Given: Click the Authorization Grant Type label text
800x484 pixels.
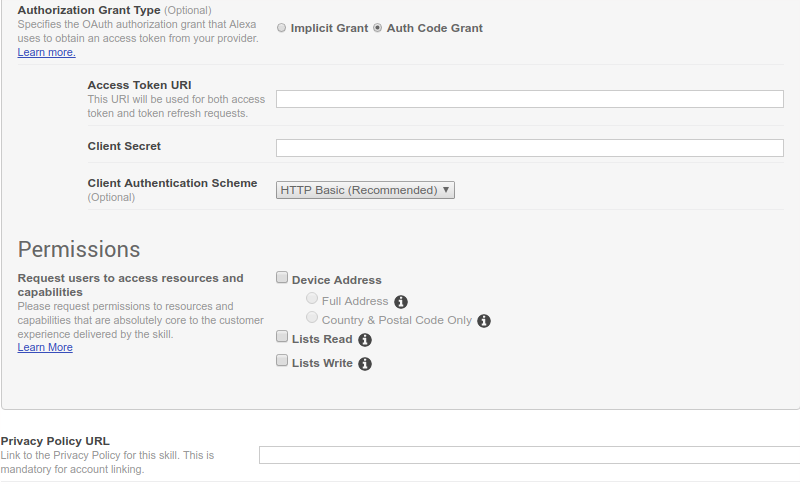Looking at the screenshot, I should [x=89, y=10].
